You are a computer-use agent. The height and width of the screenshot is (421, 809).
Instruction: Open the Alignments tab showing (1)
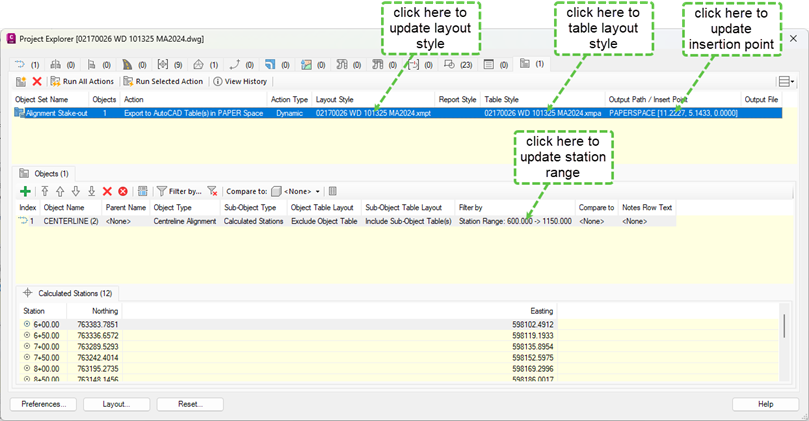click(27, 64)
